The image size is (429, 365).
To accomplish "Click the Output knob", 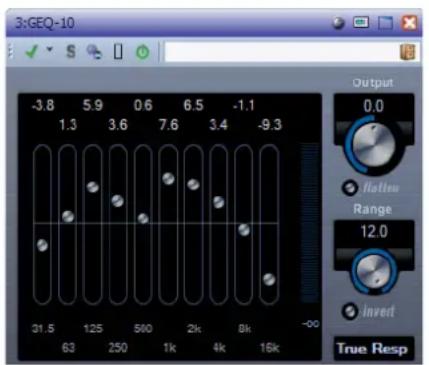I will (x=374, y=145).
